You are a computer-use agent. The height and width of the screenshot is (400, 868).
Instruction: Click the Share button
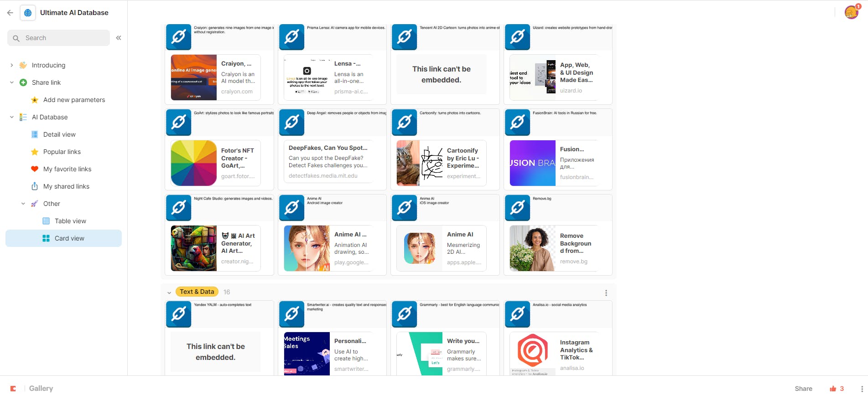(x=803, y=389)
